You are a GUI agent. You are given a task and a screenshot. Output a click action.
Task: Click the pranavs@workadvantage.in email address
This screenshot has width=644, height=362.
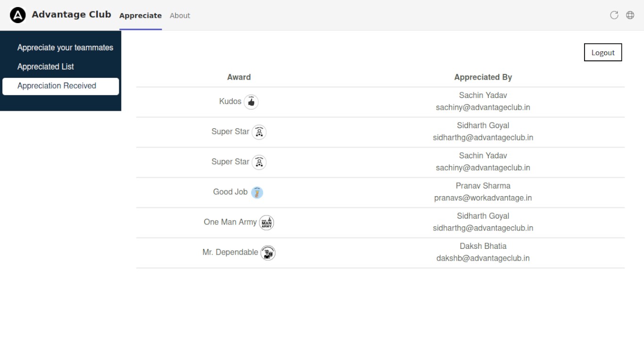[483, 198]
